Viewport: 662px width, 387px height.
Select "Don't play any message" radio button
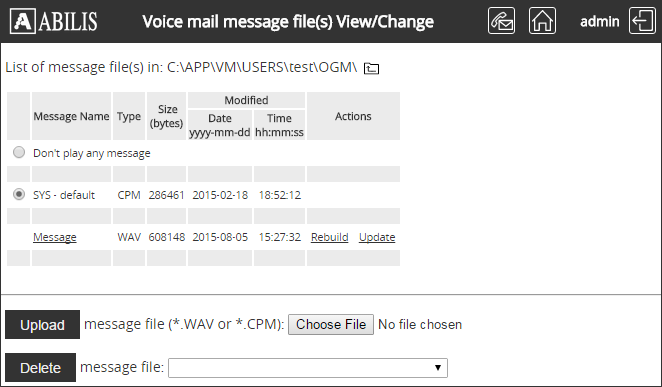[19, 152]
